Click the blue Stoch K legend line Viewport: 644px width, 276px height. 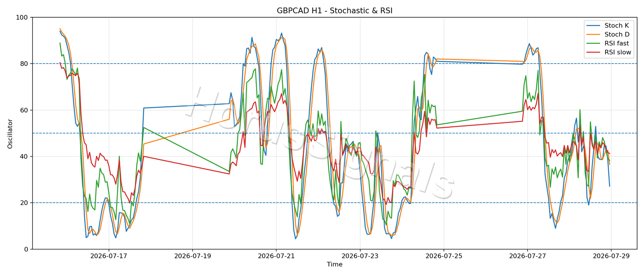(x=594, y=26)
